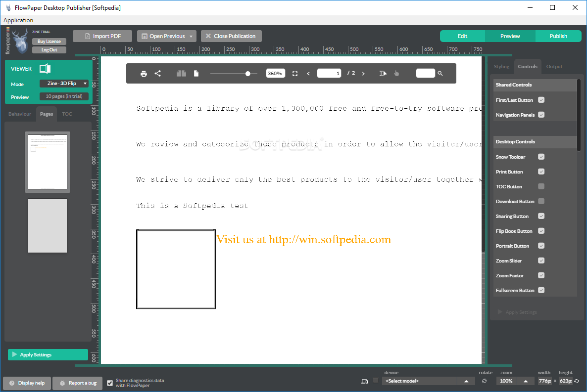Click Close Publication button
The height and width of the screenshot is (392, 587).
[x=231, y=36]
